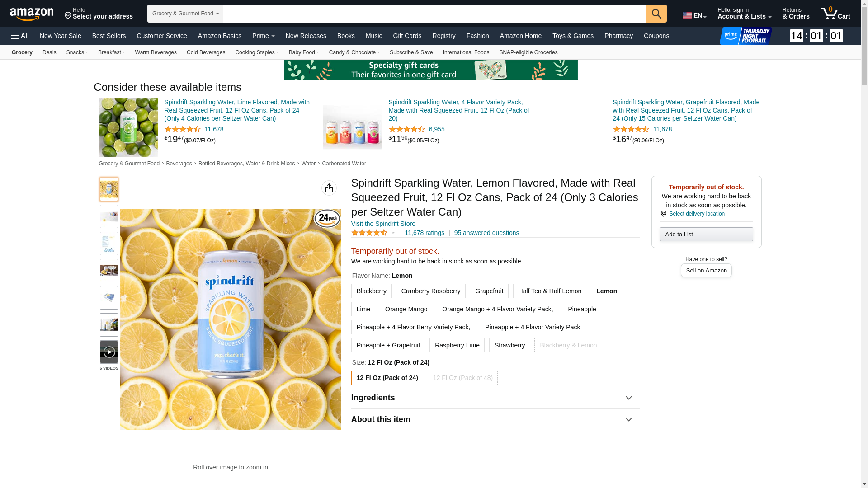Image resolution: width=868 pixels, height=488 pixels.
Task: Open the All hamburger menu
Action: [20, 36]
